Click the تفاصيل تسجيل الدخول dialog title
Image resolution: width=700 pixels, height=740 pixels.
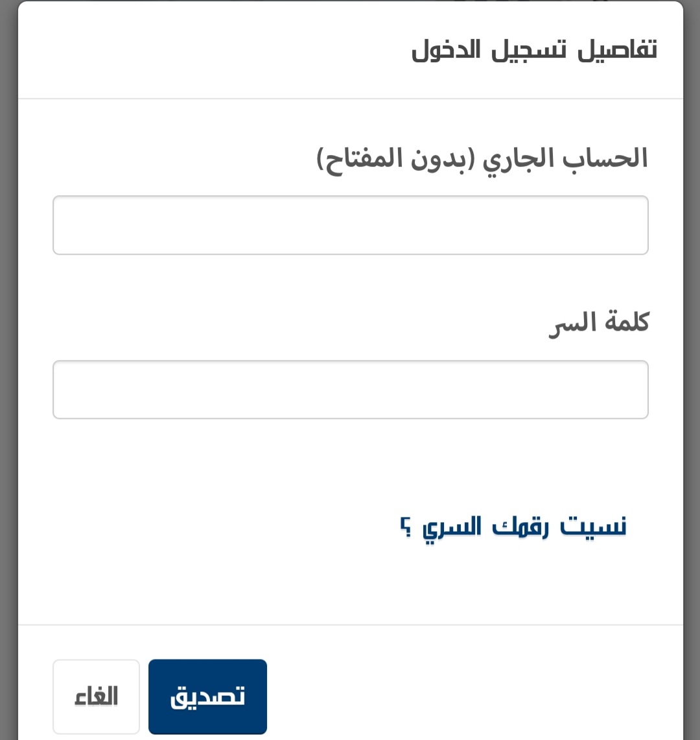[x=534, y=51]
